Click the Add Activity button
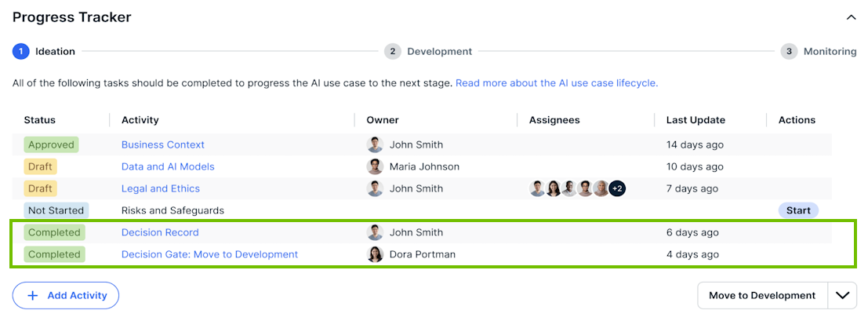The image size is (868, 321). tap(65, 296)
